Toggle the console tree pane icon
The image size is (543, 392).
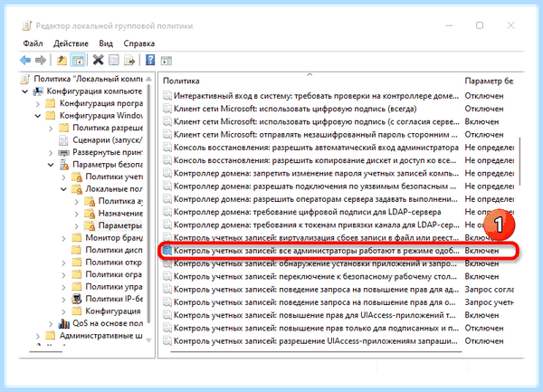(78, 61)
